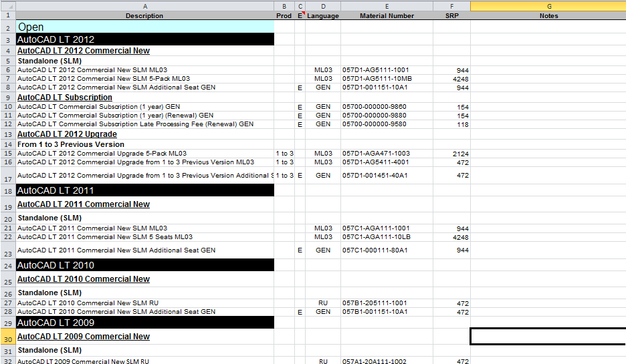This screenshot has height=364, width=626.
Task: Select Subscription Late Processing Fee cell
Action: 145,124
